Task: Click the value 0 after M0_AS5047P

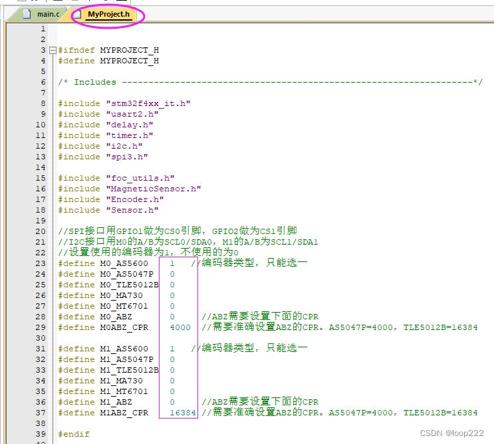Action: click(172, 274)
